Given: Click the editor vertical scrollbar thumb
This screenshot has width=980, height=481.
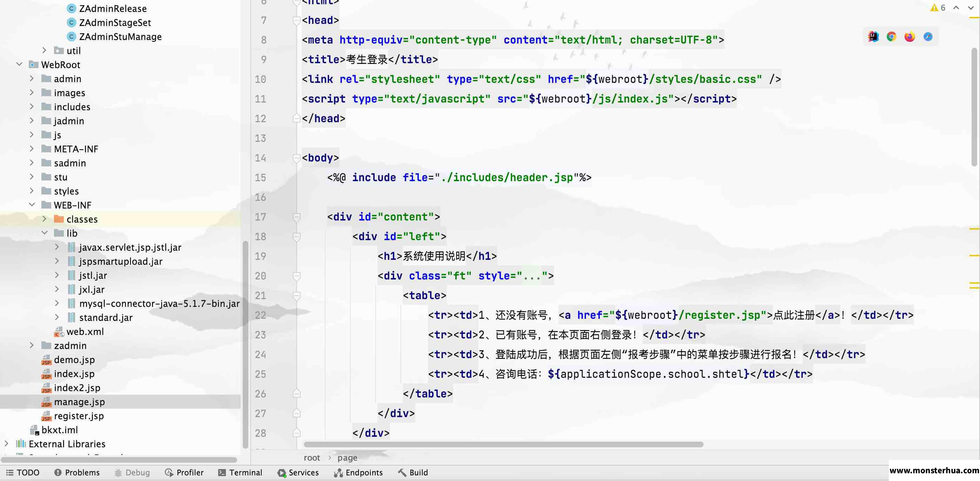Looking at the screenshot, I should click(974, 107).
